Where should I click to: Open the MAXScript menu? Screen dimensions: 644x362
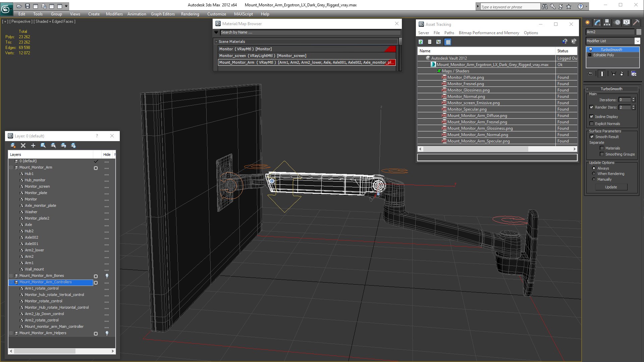[x=244, y=14]
